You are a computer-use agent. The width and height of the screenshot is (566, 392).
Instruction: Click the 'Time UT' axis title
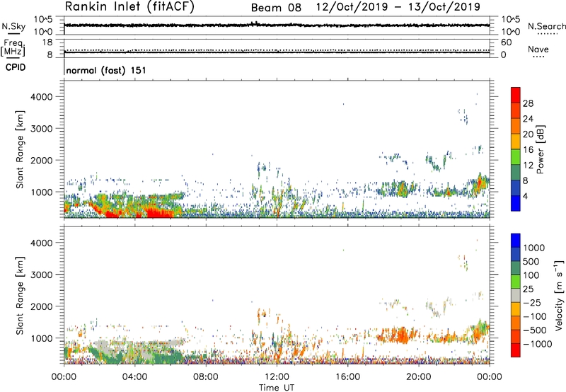click(x=277, y=388)
